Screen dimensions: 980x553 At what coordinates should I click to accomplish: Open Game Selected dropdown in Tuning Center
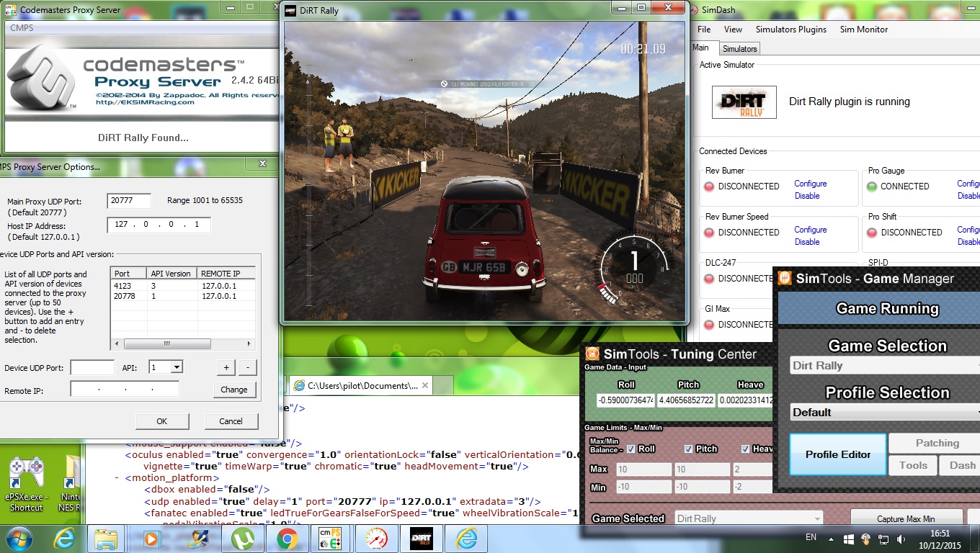click(749, 518)
